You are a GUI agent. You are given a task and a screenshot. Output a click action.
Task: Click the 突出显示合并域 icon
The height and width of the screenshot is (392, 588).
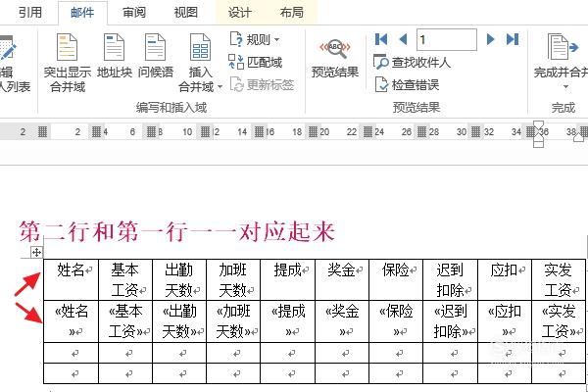67,47
